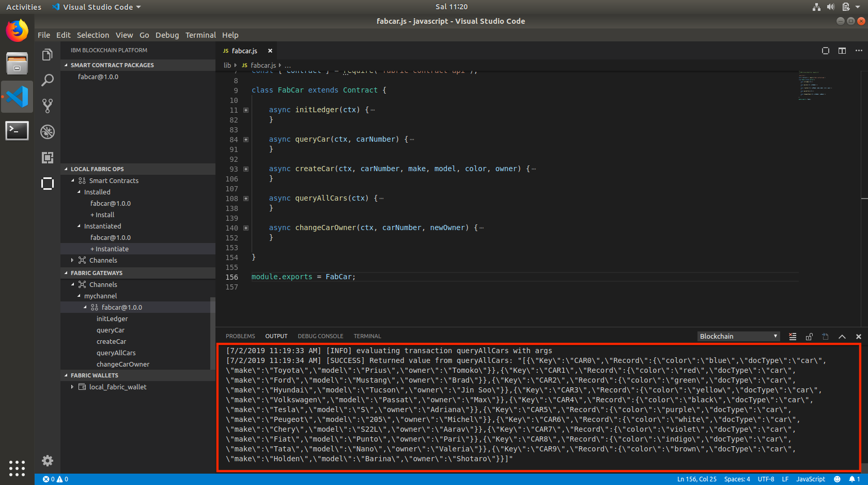Open notifications bell in status bar
868x485 pixels.
point(854,479)
